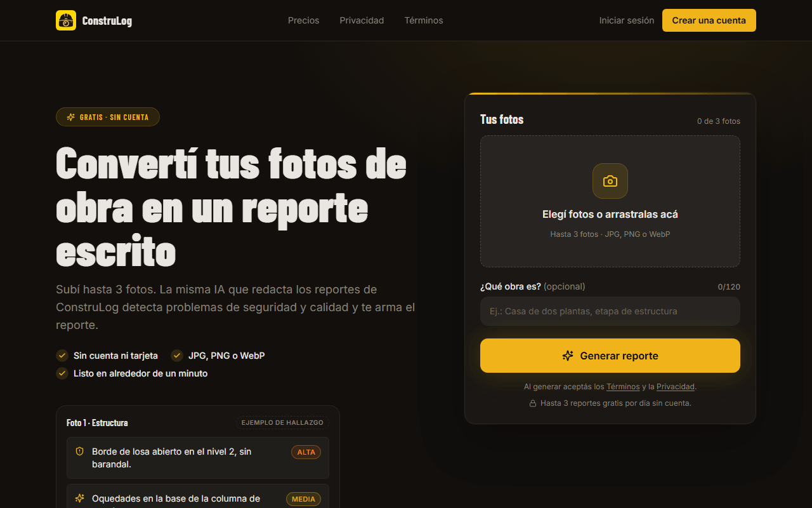
Task: Click the sparkle icon on Generar reporte
Action: click(568, 356)
